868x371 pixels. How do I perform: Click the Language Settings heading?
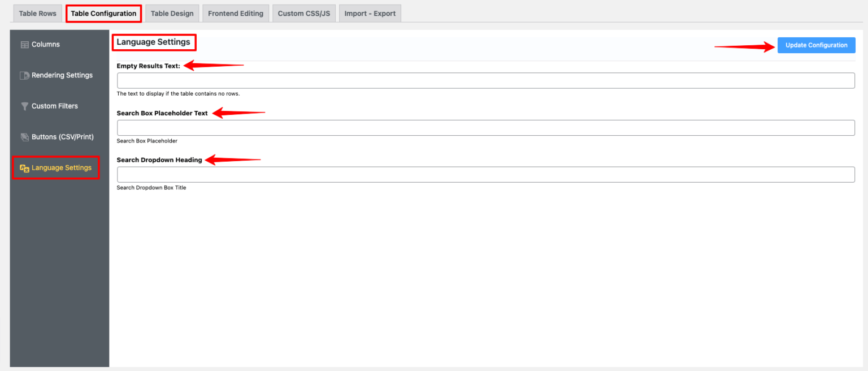[x=154, y=42]
